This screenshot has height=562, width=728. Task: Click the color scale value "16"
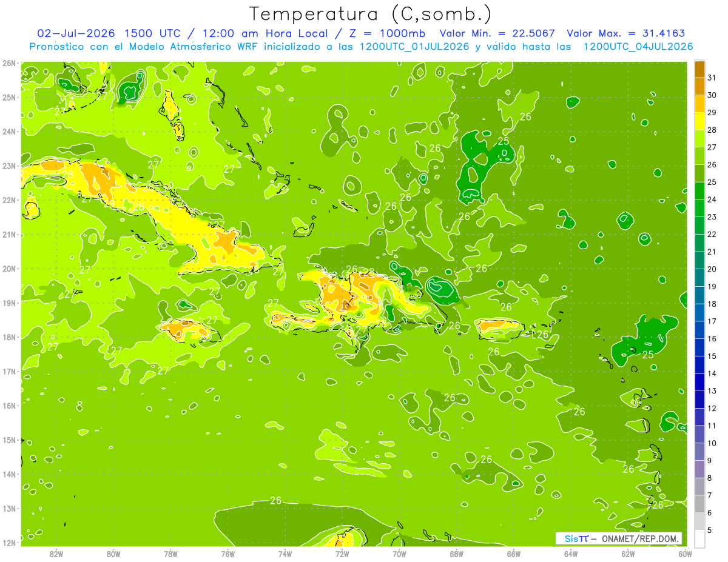[x=712, y=339]
